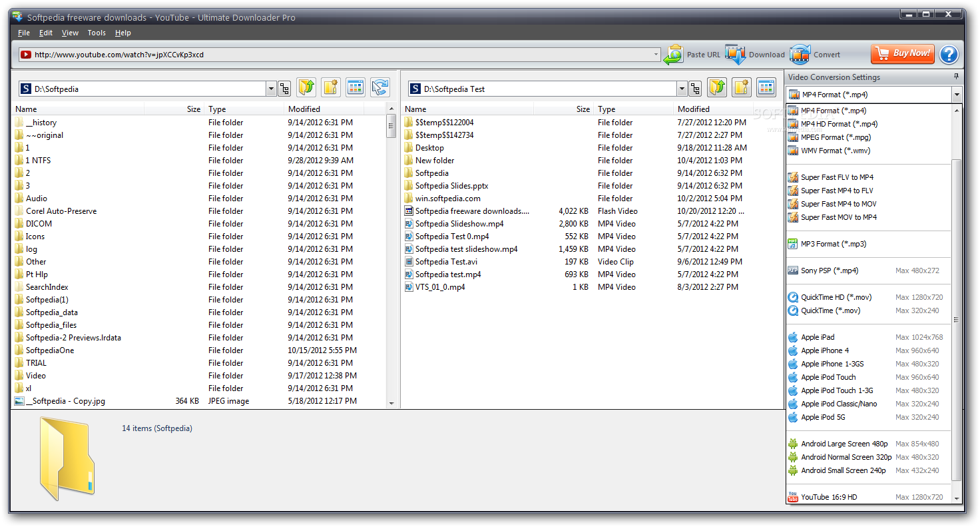Expand the YouTube URL history dropdown
The width and height of the screenshot is (980, 527).
click(x=656, y=55)
